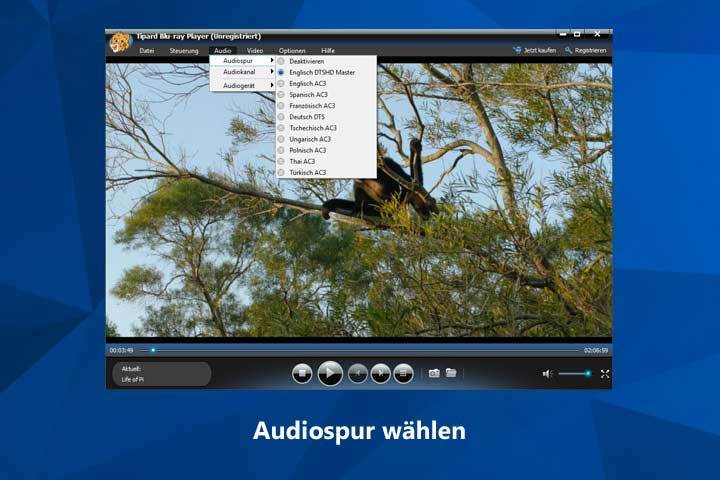Open the Video menu
The image size is (720, 480).
click(x=255, y=51)
